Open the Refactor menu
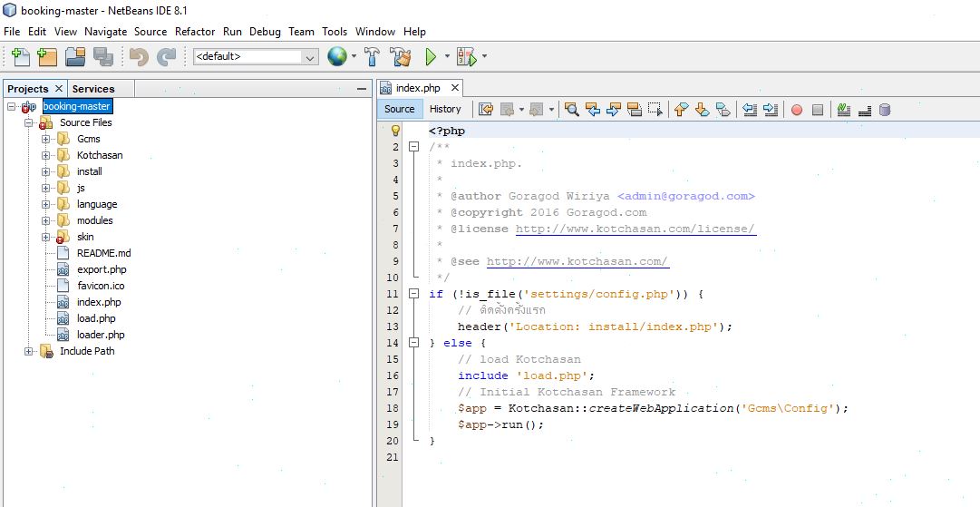The width and height of the screenshot is (980, 507). [x=195, y=31]
